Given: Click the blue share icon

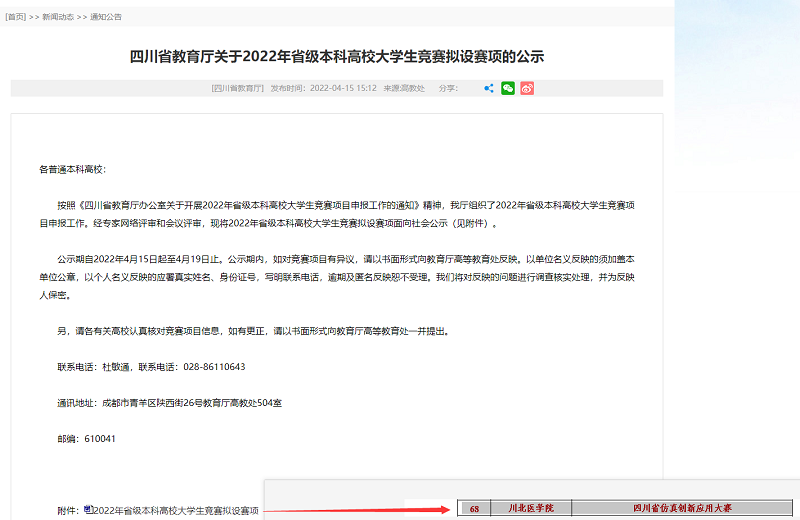Looking at the screenshot, I should (489, 88).
